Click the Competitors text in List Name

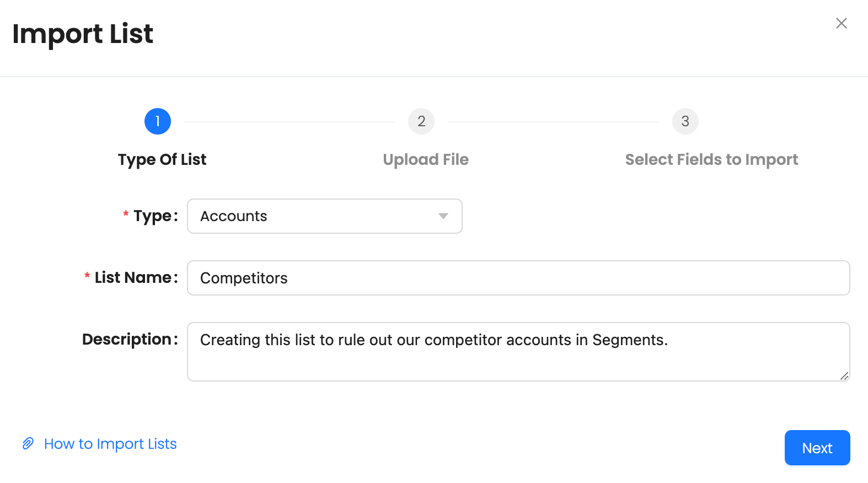point(244,278)
